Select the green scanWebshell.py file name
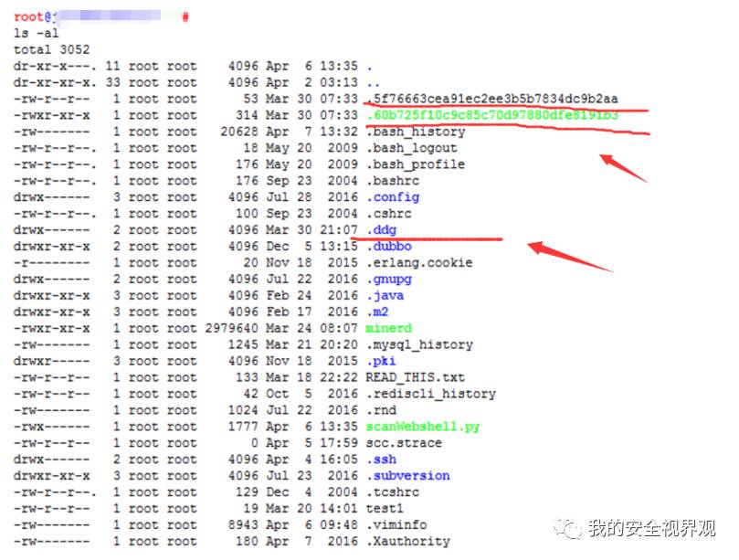This screenshot has width=739, height=560. 423,427
